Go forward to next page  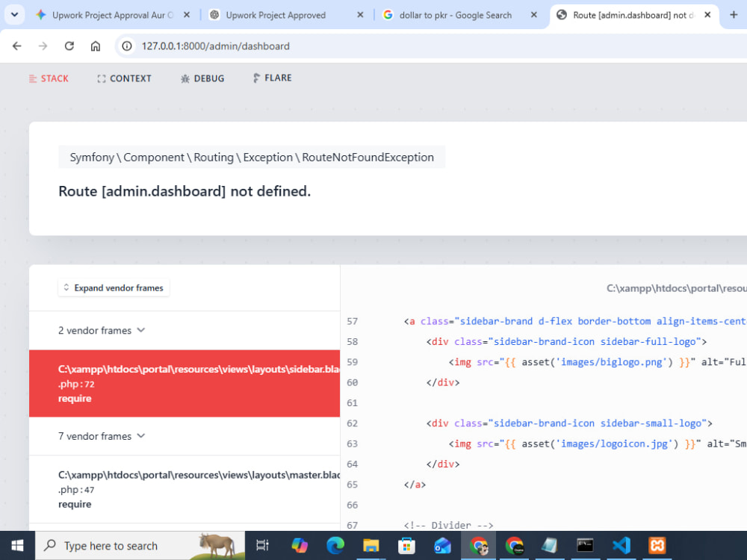(x=43, y=46)
